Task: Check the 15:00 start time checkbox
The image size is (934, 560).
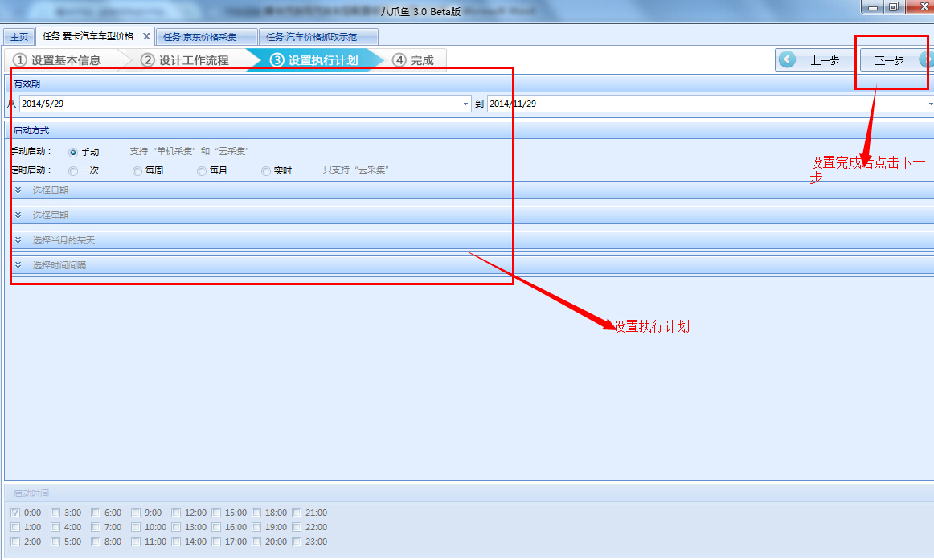Action: point(216,513)
